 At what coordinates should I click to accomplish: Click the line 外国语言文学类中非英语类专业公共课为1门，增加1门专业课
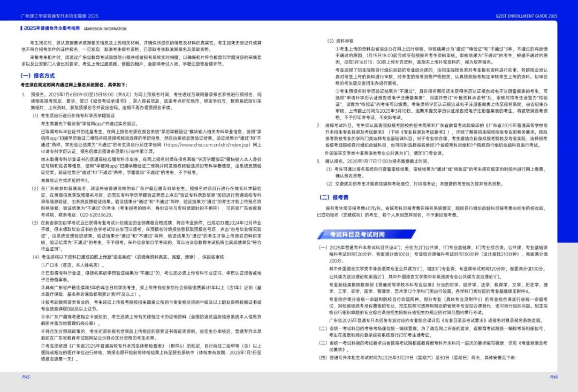click(x=384, y=153)
